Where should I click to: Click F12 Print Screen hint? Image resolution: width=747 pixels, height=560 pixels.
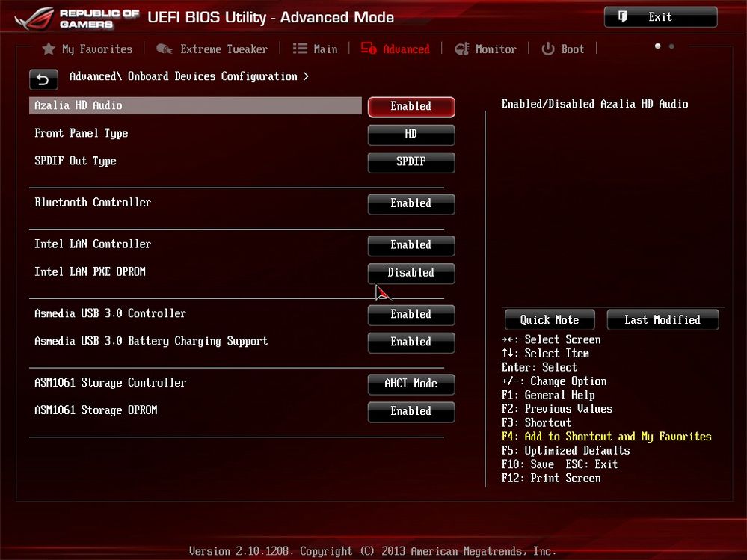coord(551,478)
